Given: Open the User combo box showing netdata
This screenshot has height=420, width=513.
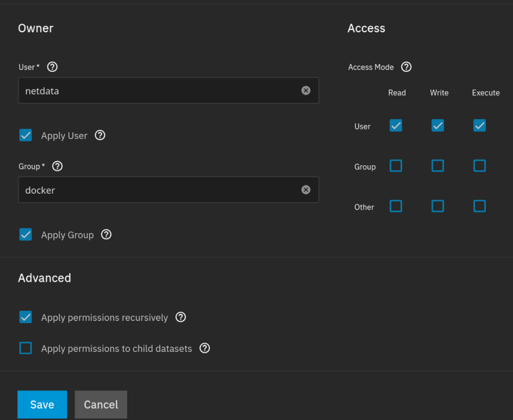Looking at the screenshot, I should tap(159, 91).
